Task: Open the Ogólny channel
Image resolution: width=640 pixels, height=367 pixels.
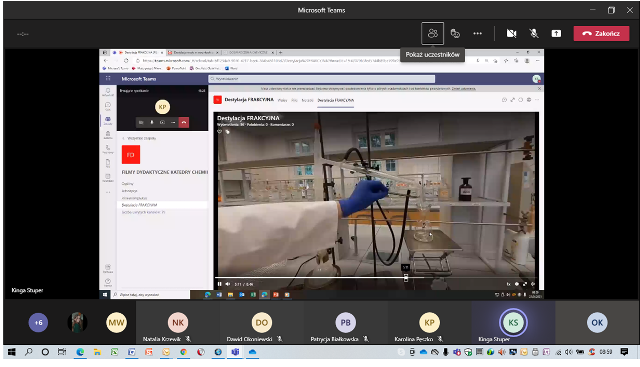Action: (127, 184)
